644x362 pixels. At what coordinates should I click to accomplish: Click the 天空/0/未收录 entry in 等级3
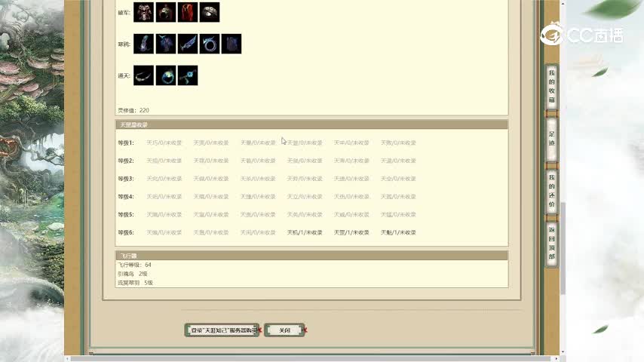tap(398, 179)
